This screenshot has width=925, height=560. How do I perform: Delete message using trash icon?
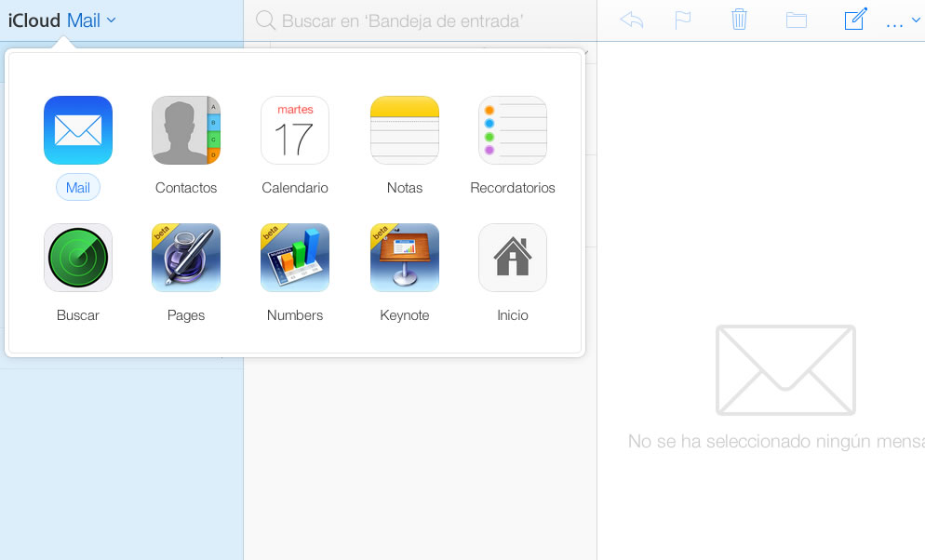point(739,20)
